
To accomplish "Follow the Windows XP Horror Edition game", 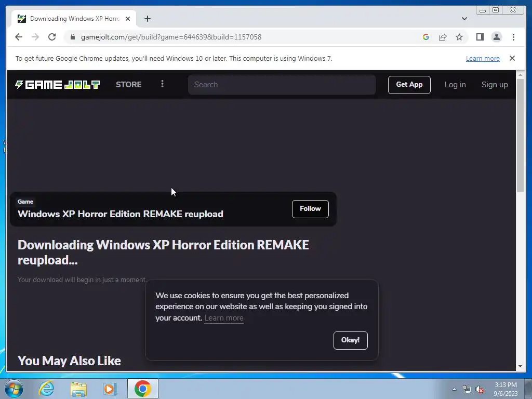I will (310, 209).
